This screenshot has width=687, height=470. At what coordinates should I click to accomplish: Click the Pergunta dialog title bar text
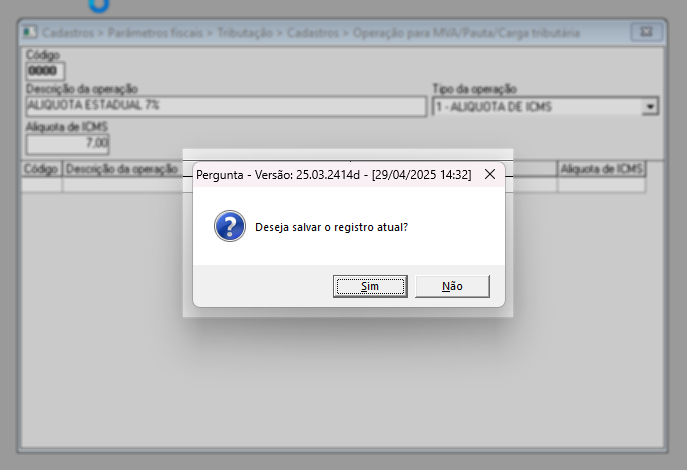coord(333,175)
